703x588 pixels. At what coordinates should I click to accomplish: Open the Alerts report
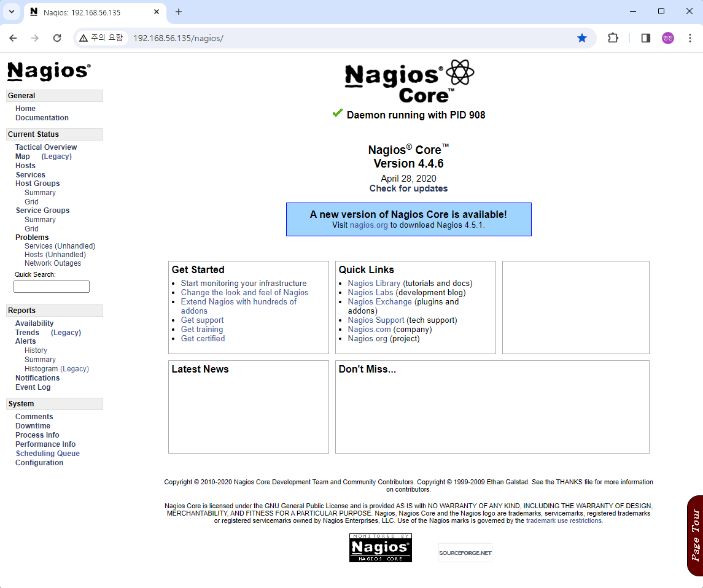pyautogui.click(x=26, y=341)
